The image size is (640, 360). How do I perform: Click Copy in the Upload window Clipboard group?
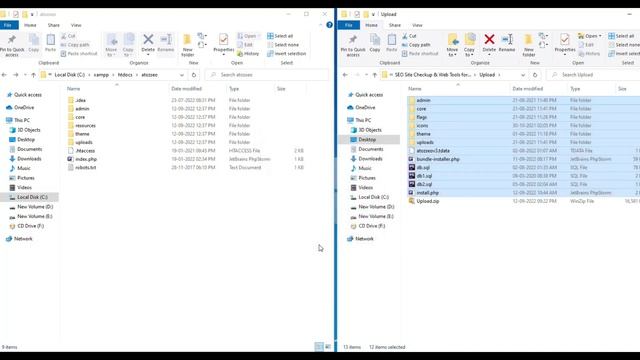click(x=375, y=43)
